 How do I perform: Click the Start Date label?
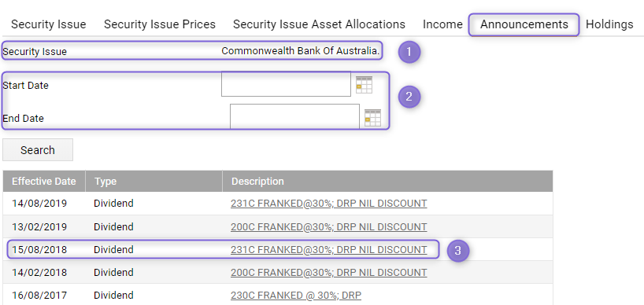25,85
